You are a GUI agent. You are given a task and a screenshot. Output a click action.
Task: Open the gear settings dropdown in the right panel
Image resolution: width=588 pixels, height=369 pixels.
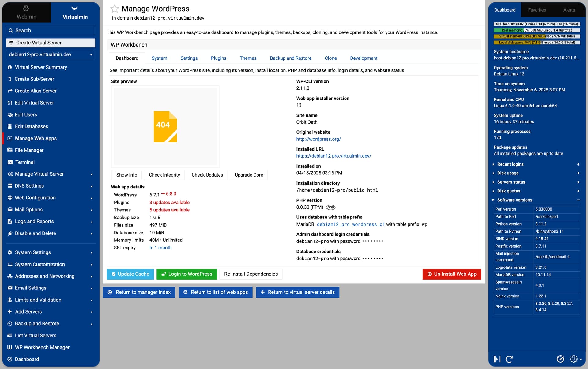click(575, 359)
